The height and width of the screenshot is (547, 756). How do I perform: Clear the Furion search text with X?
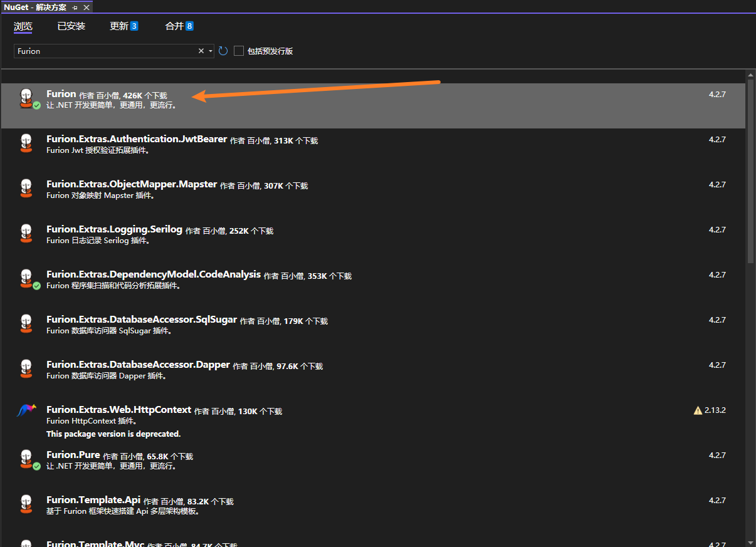[x=201, y=51]
